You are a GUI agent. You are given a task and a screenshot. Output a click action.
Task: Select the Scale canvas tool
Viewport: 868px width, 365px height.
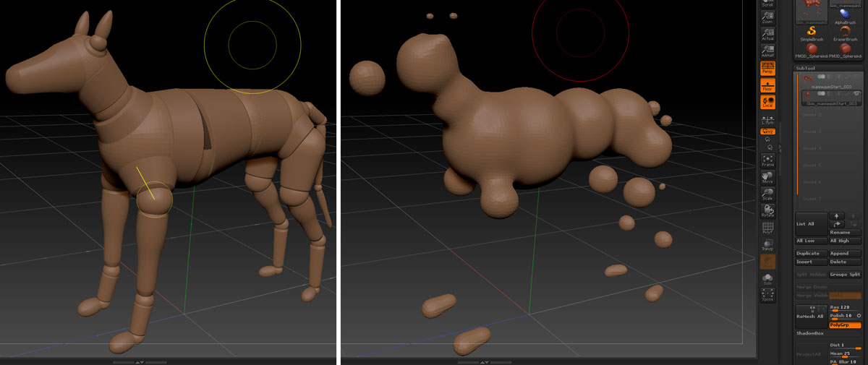[767, 194]
